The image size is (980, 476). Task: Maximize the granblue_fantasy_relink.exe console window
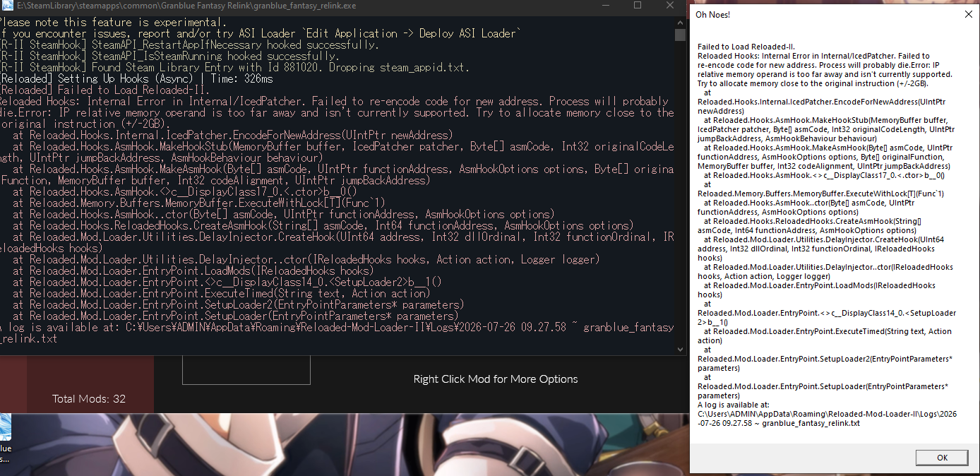(x=638, y=6)
